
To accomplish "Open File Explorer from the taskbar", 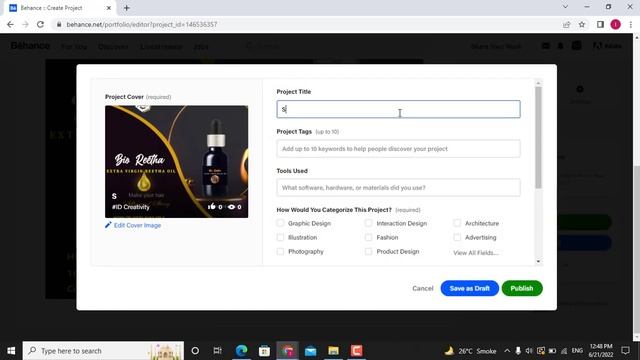I will [333, 351].
